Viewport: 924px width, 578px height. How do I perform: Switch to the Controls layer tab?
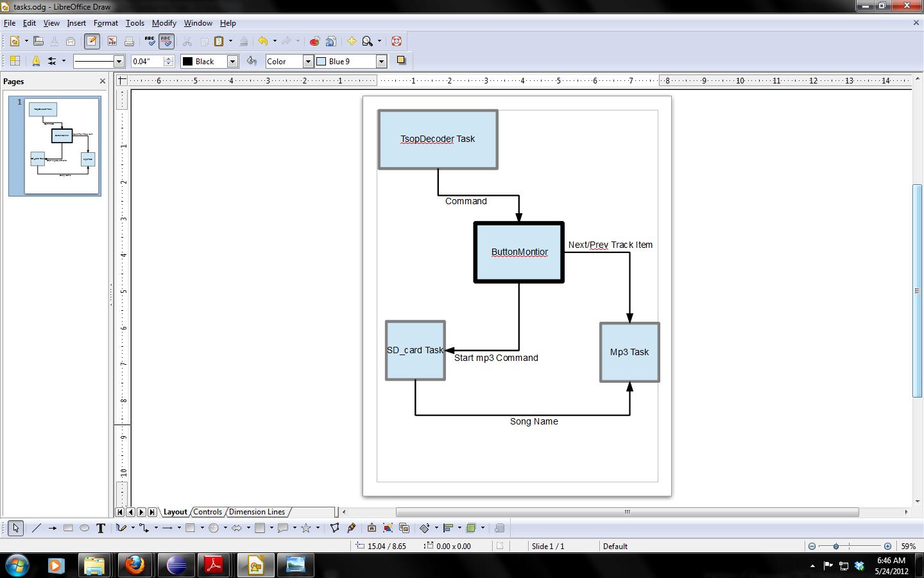[x=208, y=512]
